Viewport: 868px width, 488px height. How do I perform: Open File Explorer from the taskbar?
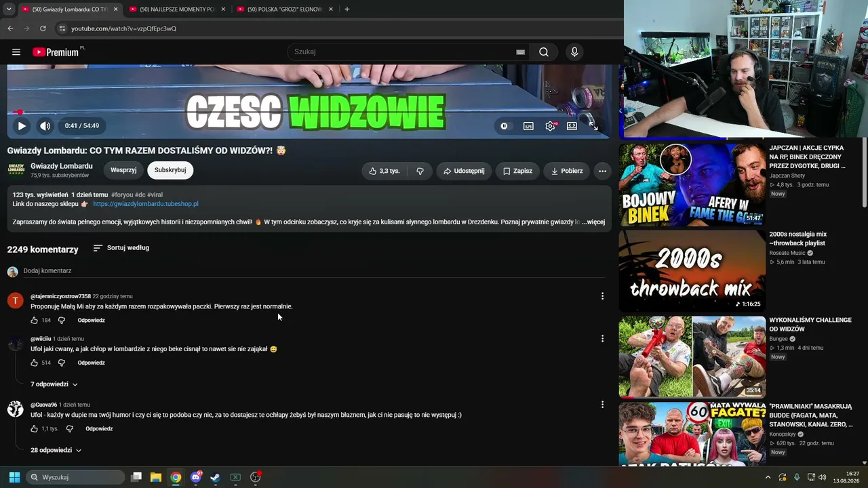click(156, 477)
